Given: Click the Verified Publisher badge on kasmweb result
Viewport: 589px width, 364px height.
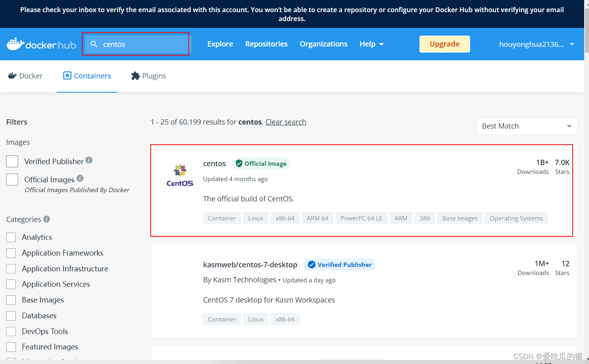Looking at the screenshot, I should click(340, 265).
